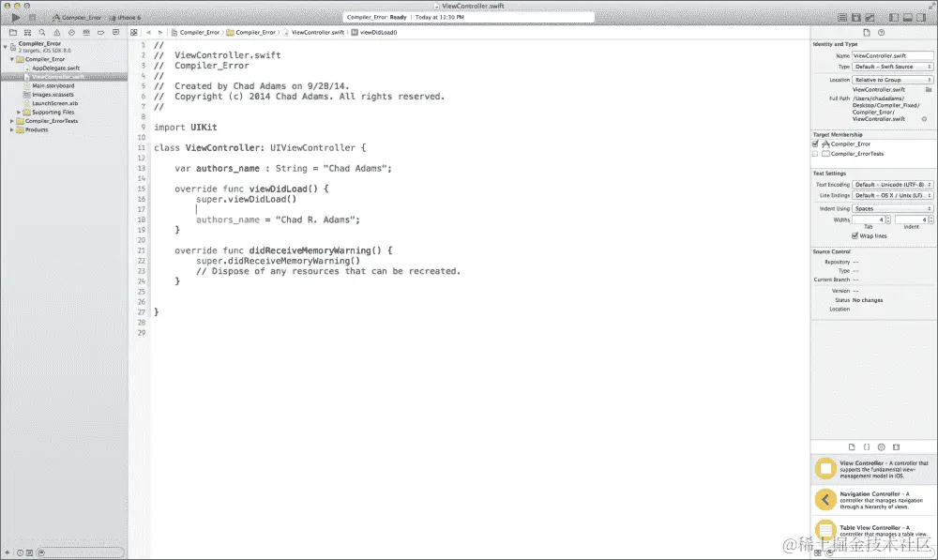Open the Location dropdown Relative to Group
The width and height of the screenshot is (938, 560).
tap(893, 80)
